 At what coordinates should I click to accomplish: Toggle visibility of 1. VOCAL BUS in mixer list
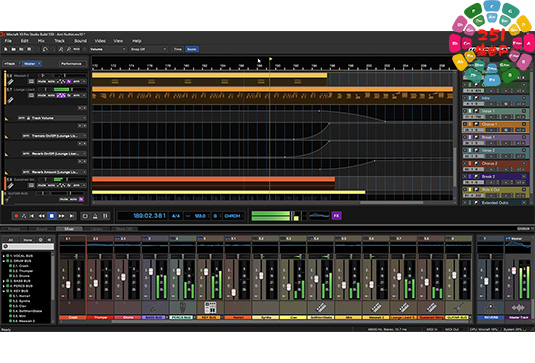click(x=8, y=256)
